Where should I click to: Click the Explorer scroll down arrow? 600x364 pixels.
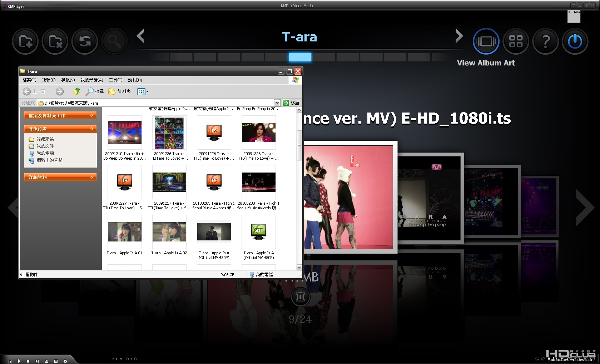[299, 268]
